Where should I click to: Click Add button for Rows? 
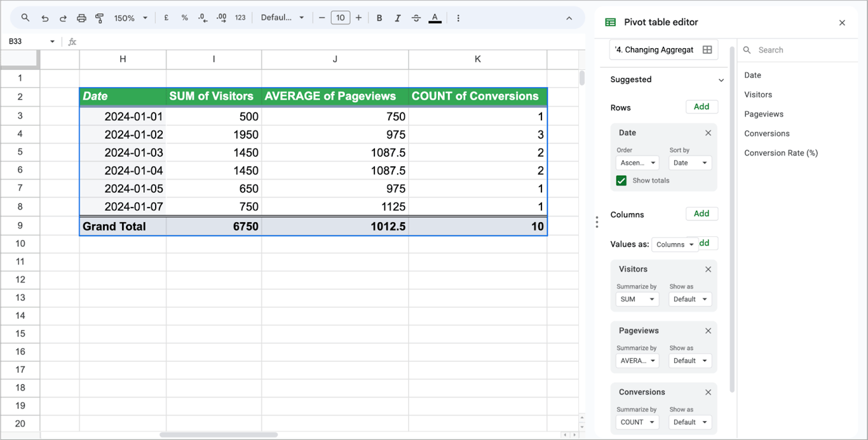coord(702,107)
